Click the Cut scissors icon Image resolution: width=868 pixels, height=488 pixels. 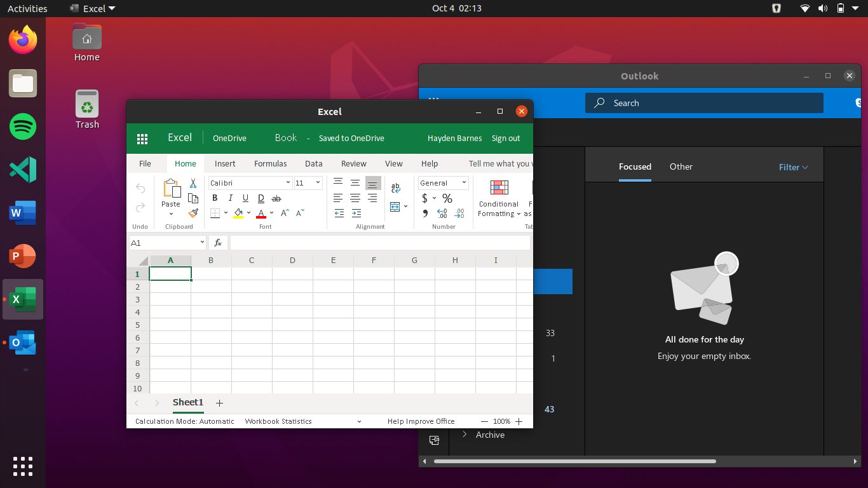(x=193, y=184)
